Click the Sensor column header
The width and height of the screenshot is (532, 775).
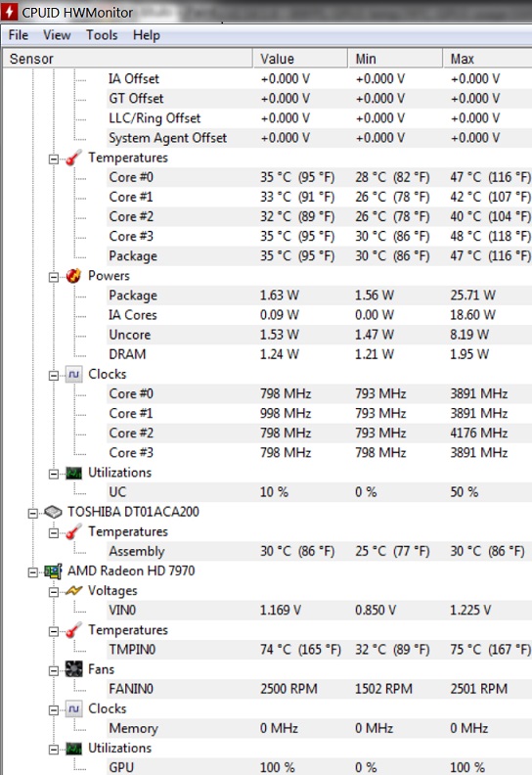click(x=127, y=59)
